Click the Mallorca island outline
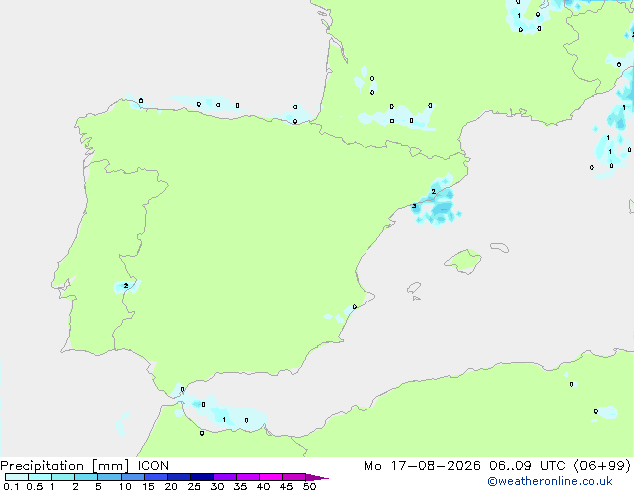This screenshot has width=634, height=490. tap(463, 262)
